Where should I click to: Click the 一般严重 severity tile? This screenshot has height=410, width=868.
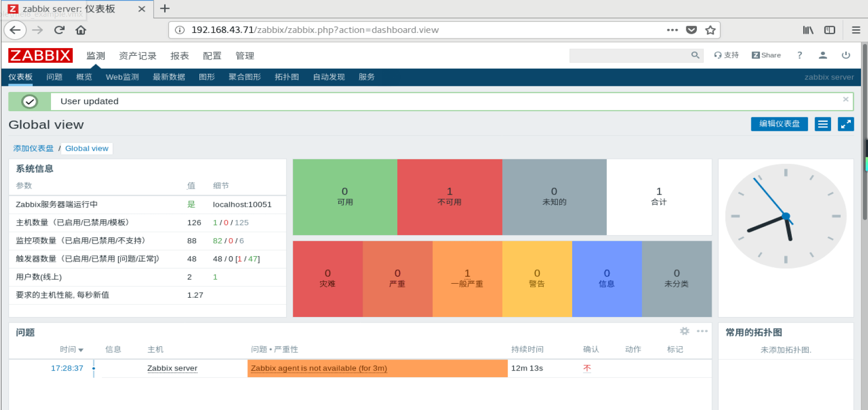click(467, 279)
